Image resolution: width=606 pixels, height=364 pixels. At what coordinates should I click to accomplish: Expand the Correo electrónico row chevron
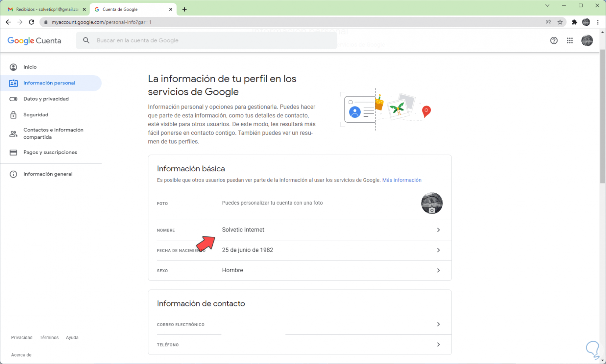click(438, 324)
